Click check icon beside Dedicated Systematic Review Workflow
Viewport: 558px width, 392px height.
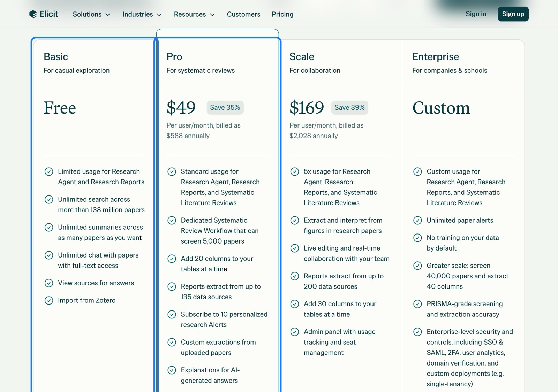[172, 220]
